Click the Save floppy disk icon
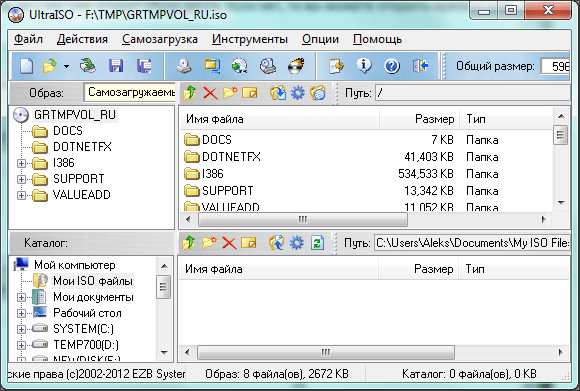This screenshot has height=391, width=580. click(x=116, y=66)
